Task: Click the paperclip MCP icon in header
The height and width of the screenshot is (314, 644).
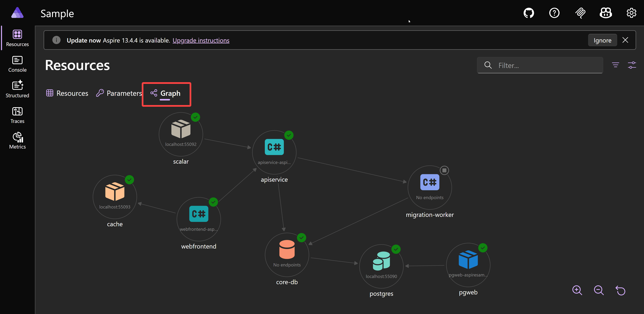Action: 580,13
